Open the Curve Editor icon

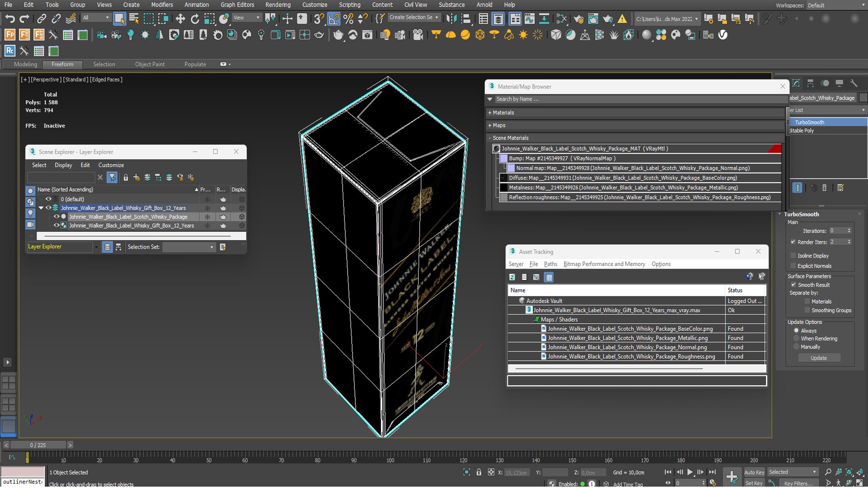pyautogui.click(x=529, y=19)
